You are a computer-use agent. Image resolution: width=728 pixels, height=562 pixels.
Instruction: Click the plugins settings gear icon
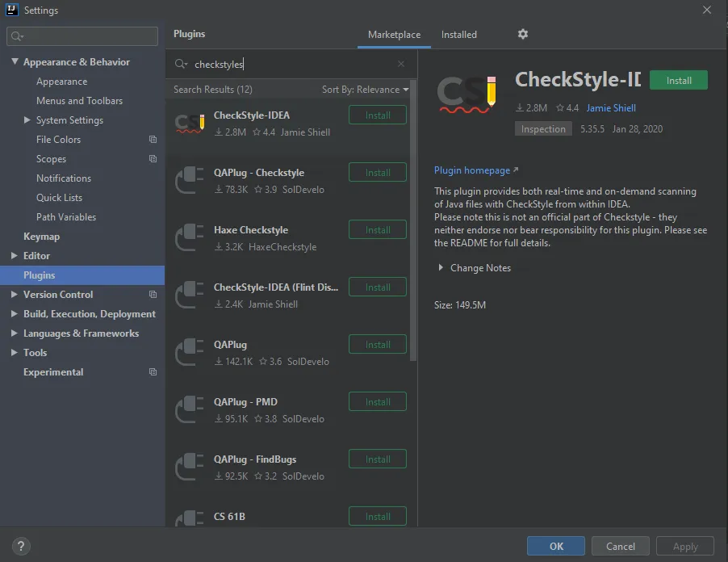[x=523, y=34]
